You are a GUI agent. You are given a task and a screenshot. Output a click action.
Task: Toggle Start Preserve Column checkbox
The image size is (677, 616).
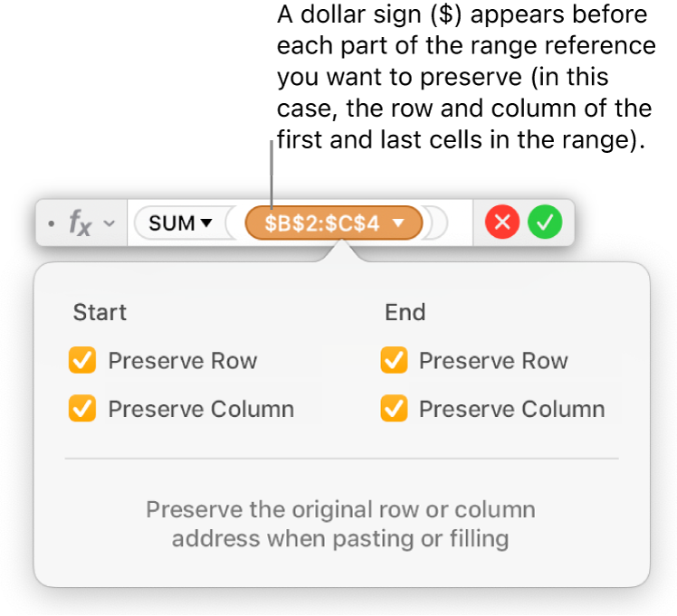[82, 409]
